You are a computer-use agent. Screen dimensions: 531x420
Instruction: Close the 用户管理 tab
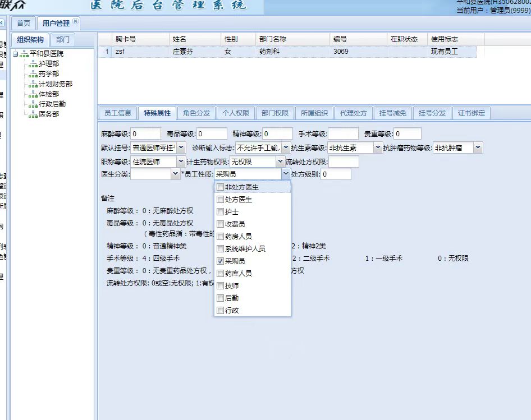pos(76,21)
